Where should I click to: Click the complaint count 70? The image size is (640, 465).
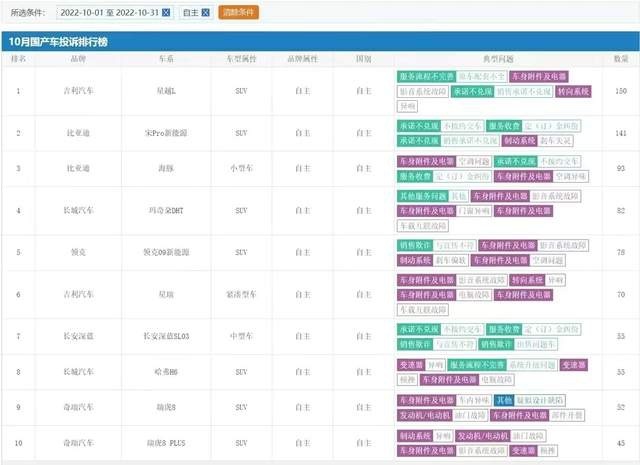621,294
